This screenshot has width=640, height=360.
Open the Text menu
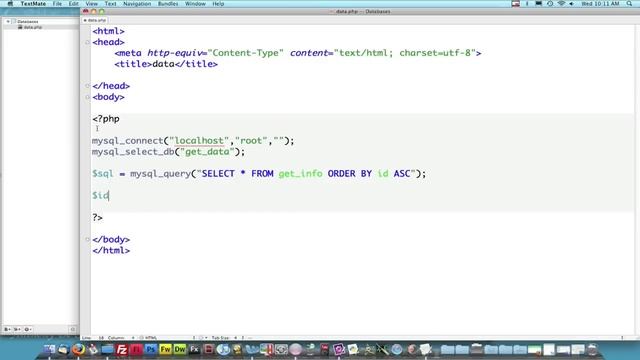110,4
